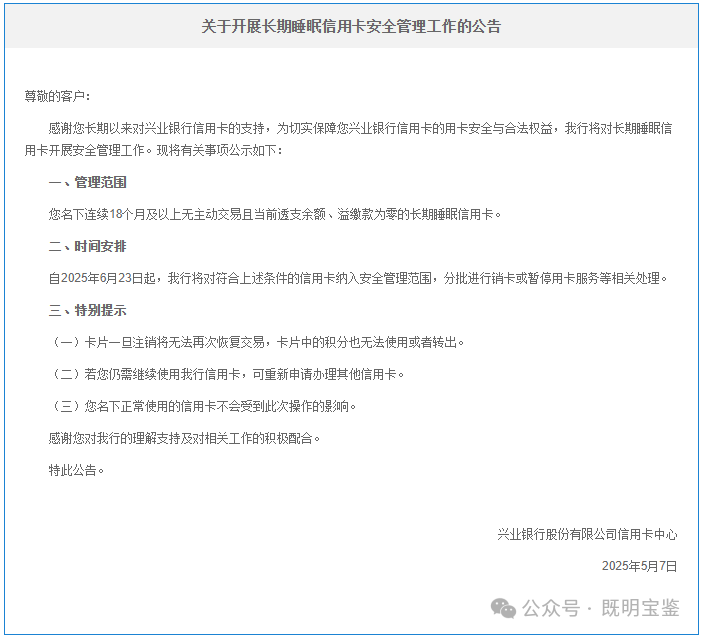
Task: Click the announcement title about 长期睡眠信用卡安全管理工作
Action: pyautogui.click(x=351, y=26)
